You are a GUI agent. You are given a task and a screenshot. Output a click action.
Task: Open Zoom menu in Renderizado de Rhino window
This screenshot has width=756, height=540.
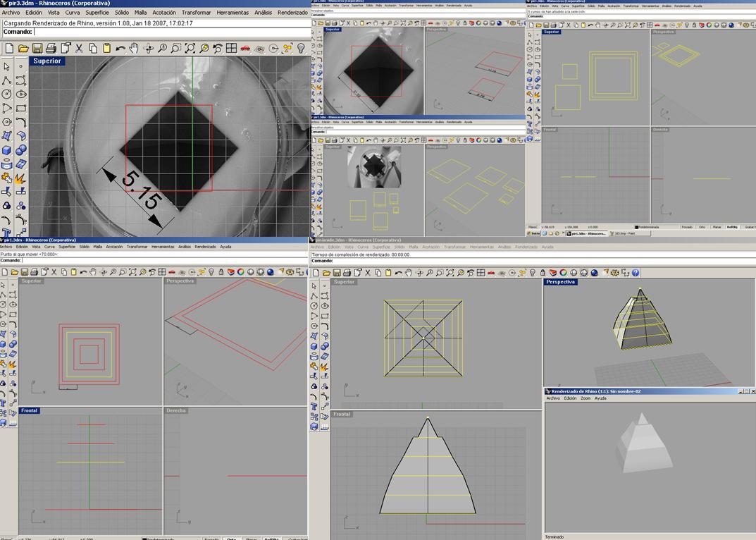pos(585,398)
